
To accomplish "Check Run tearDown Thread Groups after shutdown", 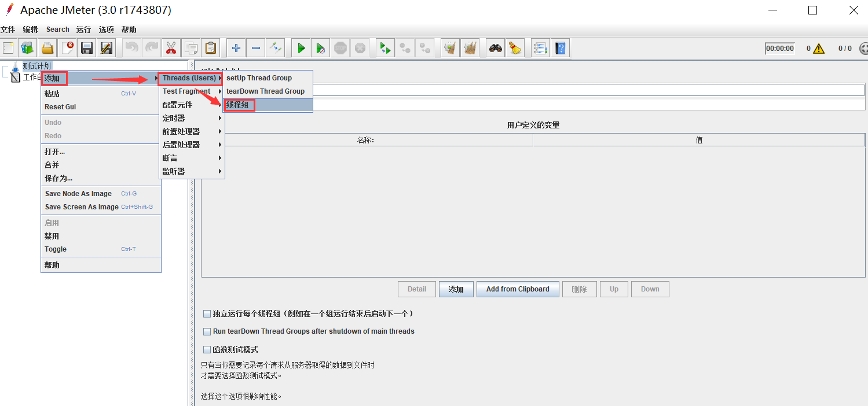I will [207, 331].
